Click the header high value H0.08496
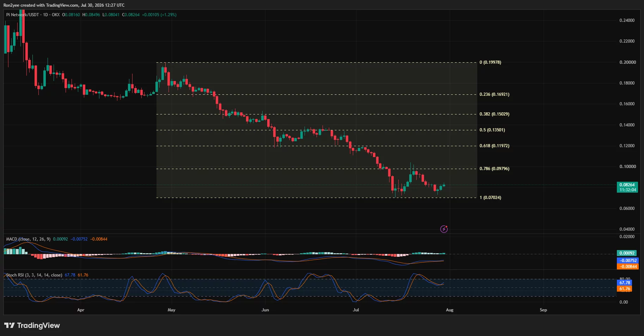Screen dimensions: 644x336 pyautogui.click(x=91, y=15)
